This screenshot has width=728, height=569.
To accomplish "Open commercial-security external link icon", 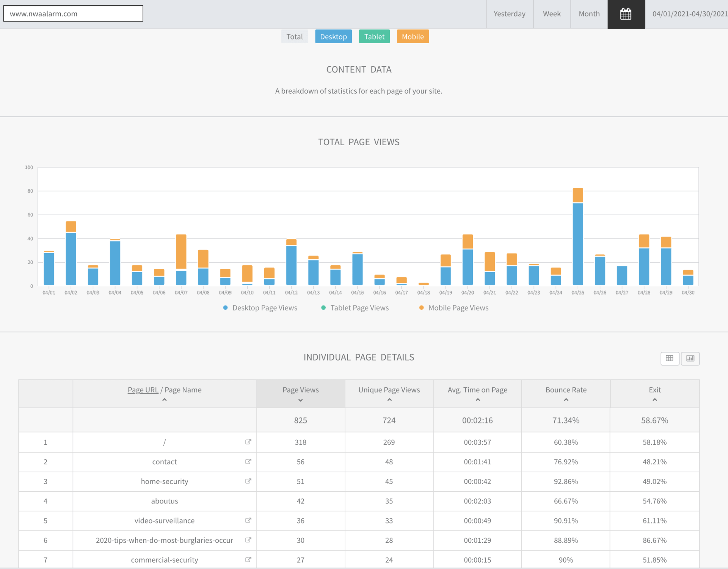I will pos(248,560).
